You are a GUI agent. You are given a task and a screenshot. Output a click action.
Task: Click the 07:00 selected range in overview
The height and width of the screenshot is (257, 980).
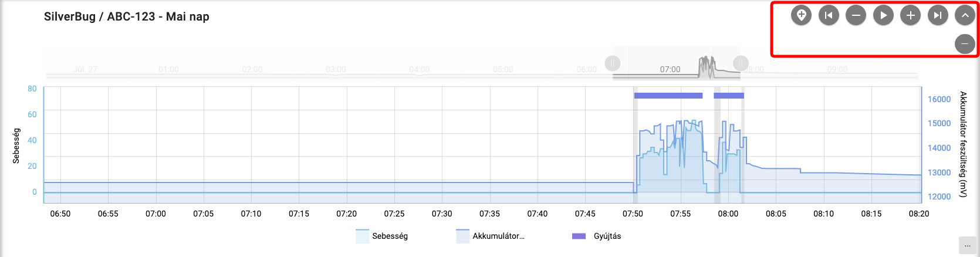click(670, 69)
